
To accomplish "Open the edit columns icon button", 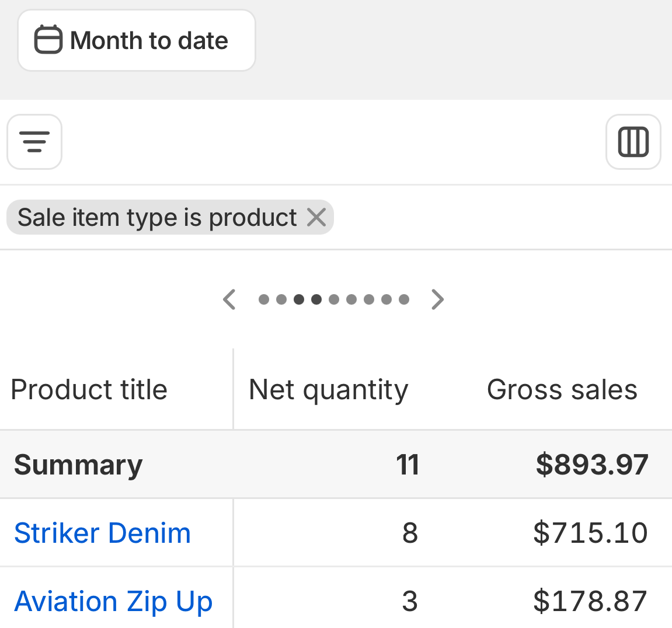I will coord(633,142).
